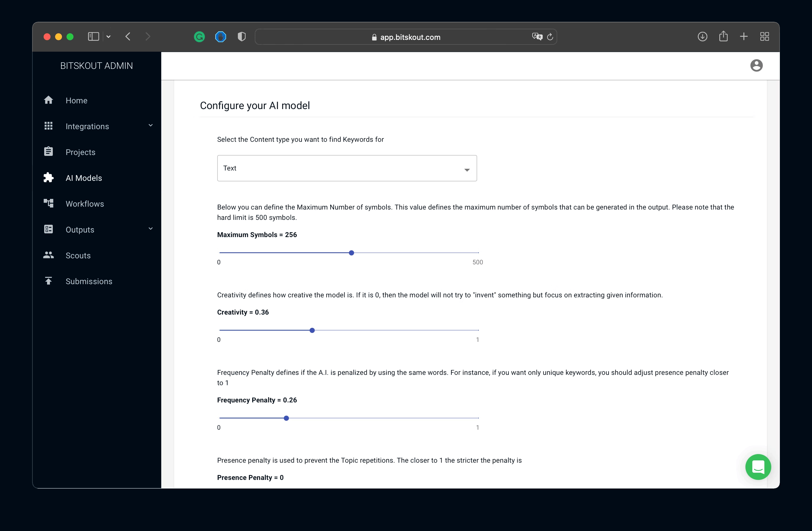This screenshot has height=531, width=812.
Task: Expand the Integrations submenu chevron
Action: tap(150, 126)
